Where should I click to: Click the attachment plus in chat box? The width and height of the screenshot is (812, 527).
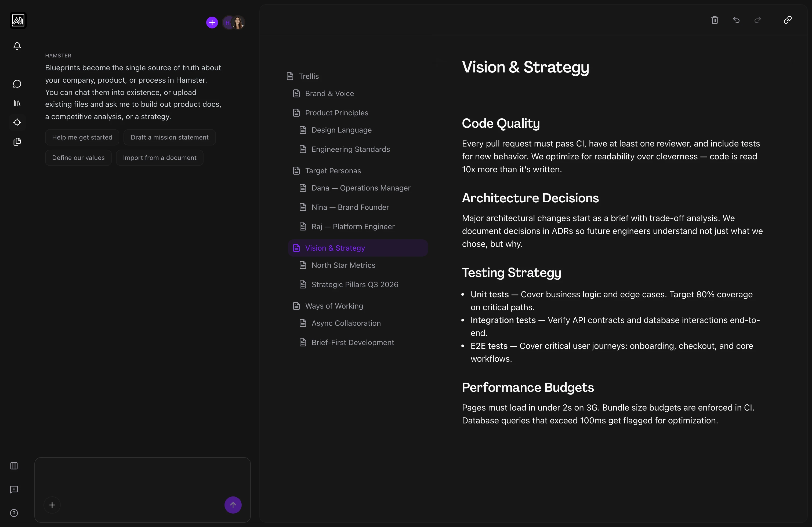pos(52,505)
